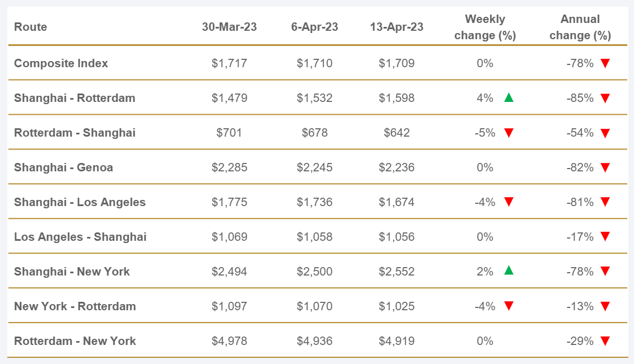
Task: Select the Composite Index row label
Action: point(61,63)
